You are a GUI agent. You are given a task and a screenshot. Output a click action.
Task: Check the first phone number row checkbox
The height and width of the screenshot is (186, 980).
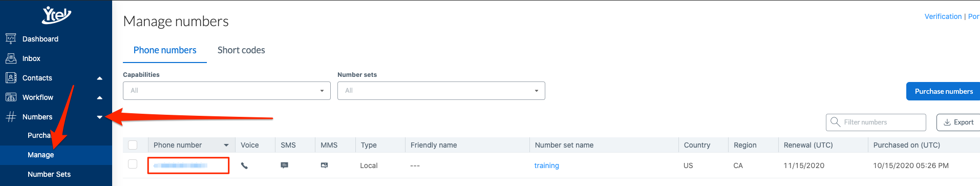pos(133,164)
